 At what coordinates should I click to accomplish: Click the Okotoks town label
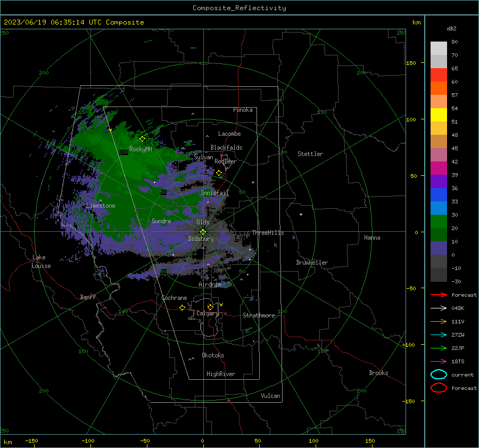(x=213, y=355)
